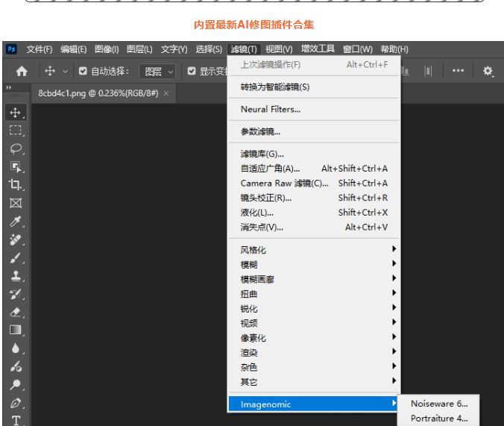Select the Type tool

(x=16, y=420)
